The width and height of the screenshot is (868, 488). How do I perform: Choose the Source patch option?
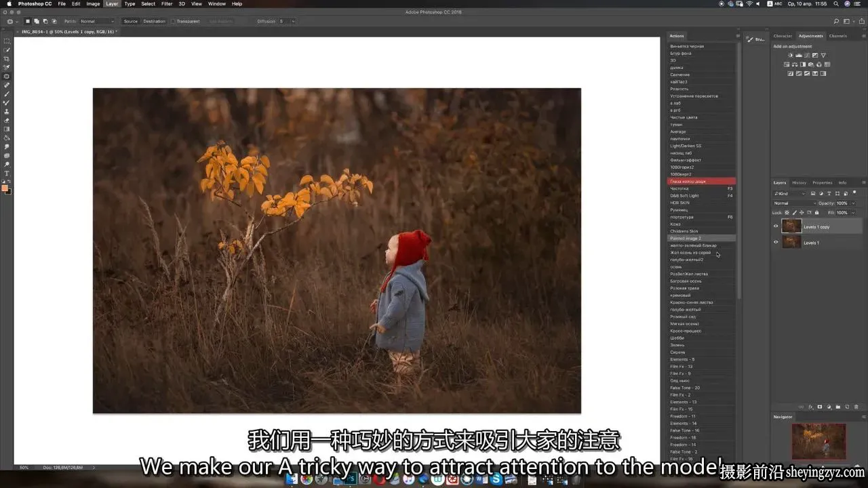130,21
